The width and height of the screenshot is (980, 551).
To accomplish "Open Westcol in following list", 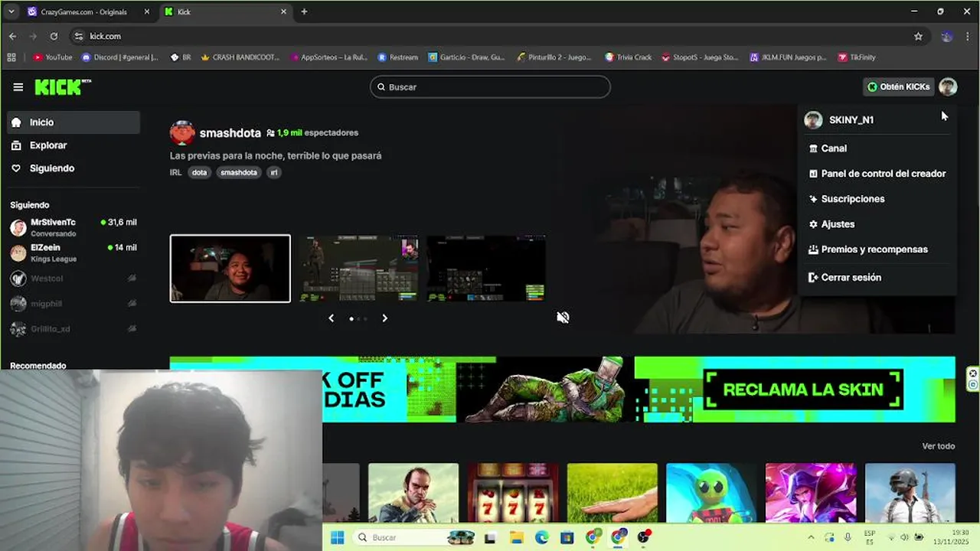I will [73, 279].
